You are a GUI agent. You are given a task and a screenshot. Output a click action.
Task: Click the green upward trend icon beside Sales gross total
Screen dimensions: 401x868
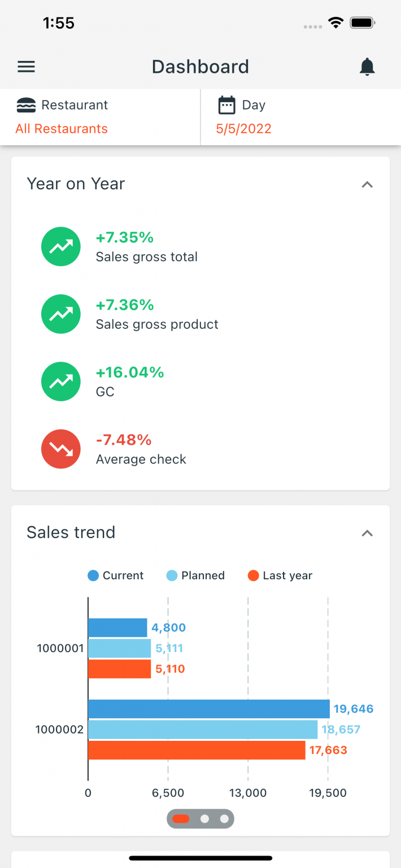coord(60,246)
